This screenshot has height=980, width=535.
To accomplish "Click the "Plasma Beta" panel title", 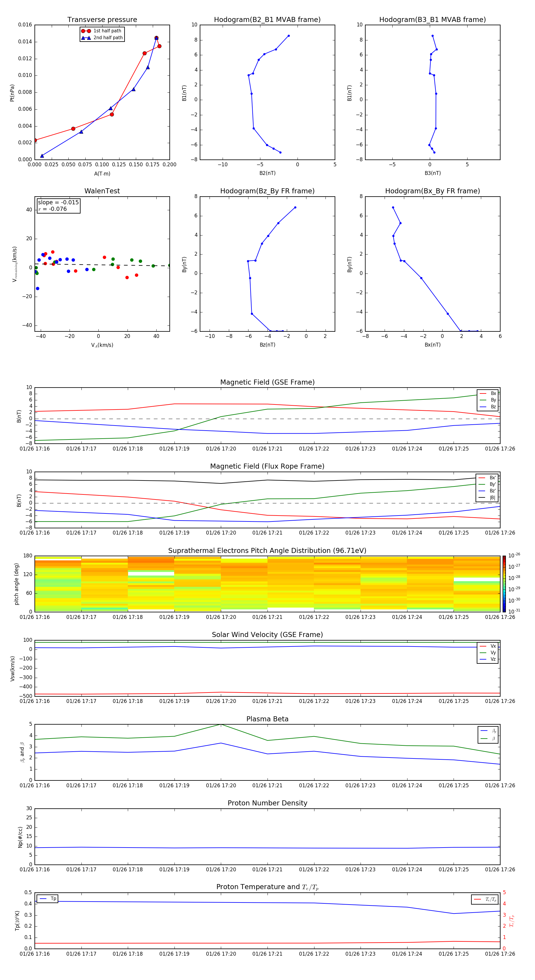I will point(267,719).
